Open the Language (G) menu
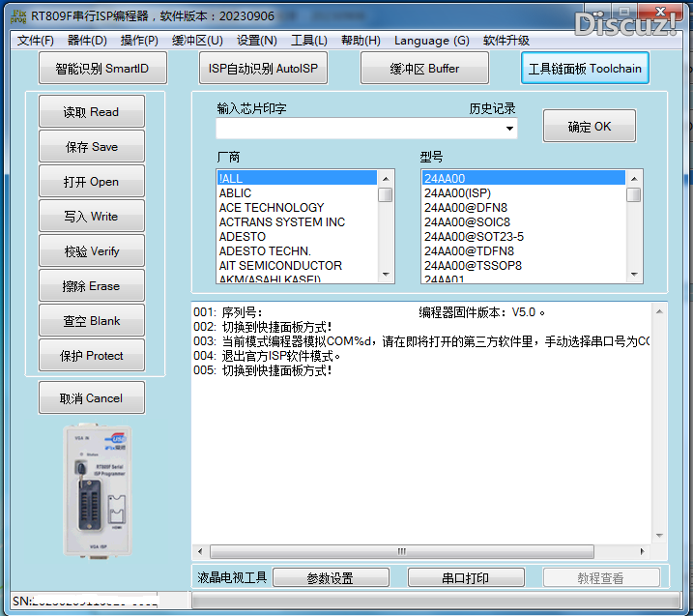 (x=432, y=41)
